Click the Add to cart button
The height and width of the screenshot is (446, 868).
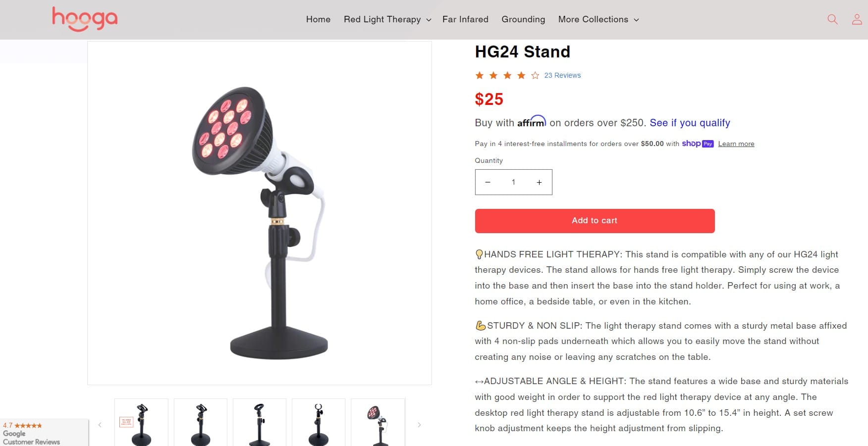pyautogui.click(x=595, y=221)
